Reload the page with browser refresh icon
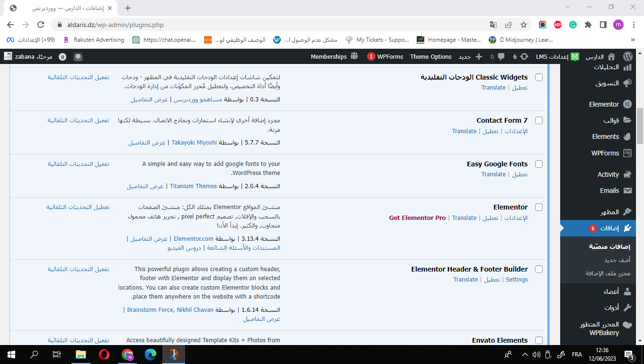Viewport: 644px width, 364px height. (41, 25)
